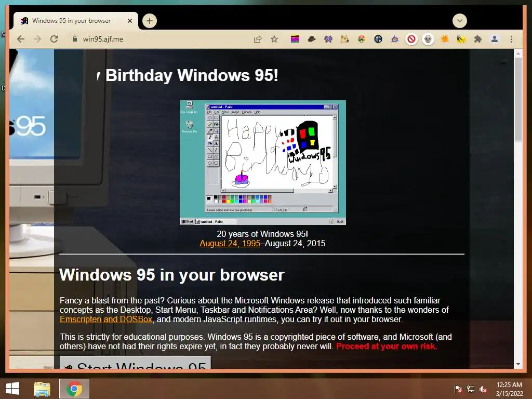
Task: Click the forward navigation arrow
Action: [37, 39]
